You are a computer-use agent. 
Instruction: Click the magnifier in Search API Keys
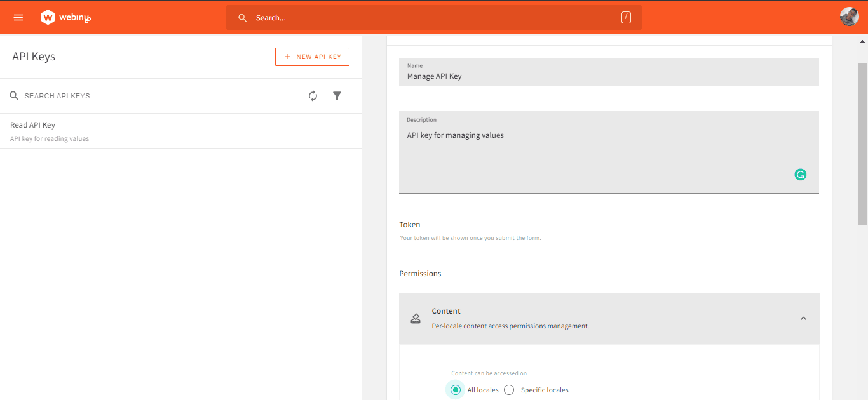14,95
